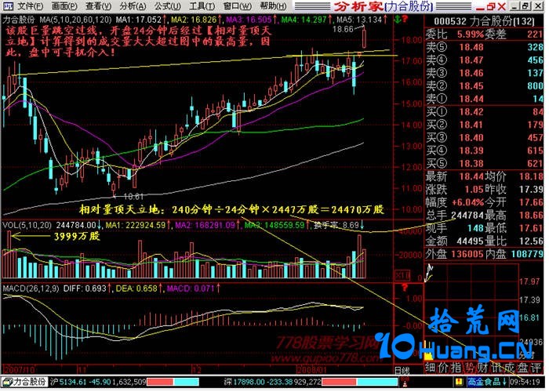Select the 日线 period label
The width and height of the screenshot is (549, 392).
point(402,370)
